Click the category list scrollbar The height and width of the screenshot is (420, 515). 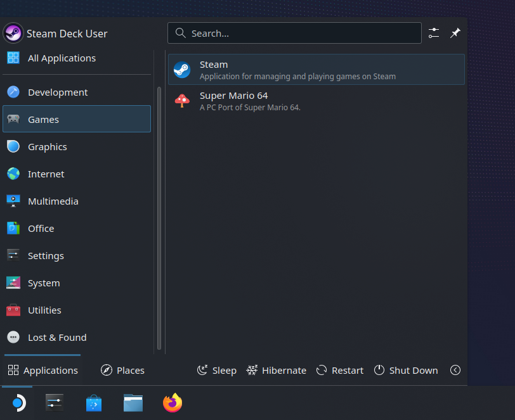(x=159, y=215)
